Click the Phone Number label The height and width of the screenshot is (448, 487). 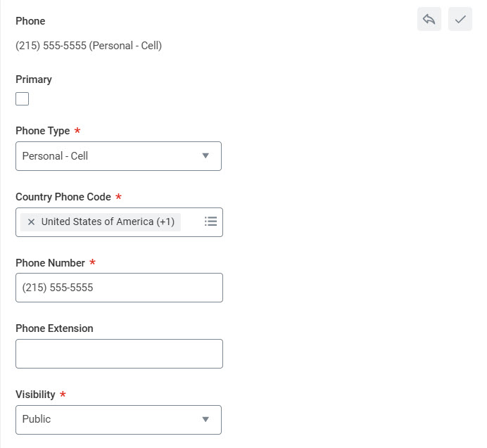pyautogui.click(x=50, y=263)
